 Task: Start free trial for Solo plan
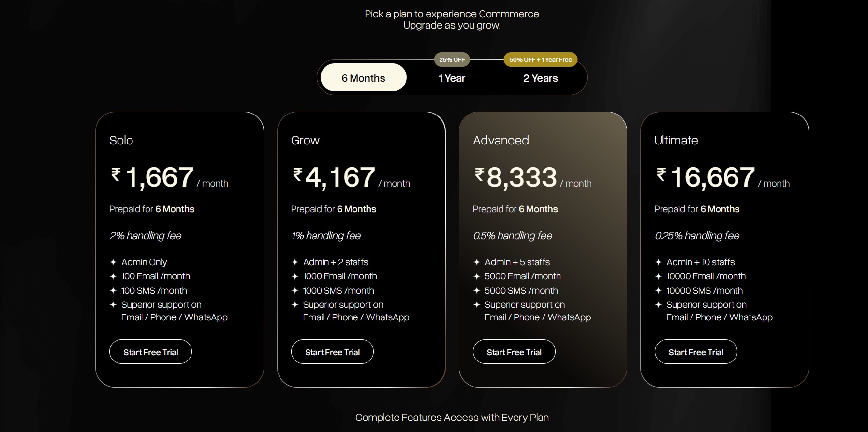click(x=150, y=352)
